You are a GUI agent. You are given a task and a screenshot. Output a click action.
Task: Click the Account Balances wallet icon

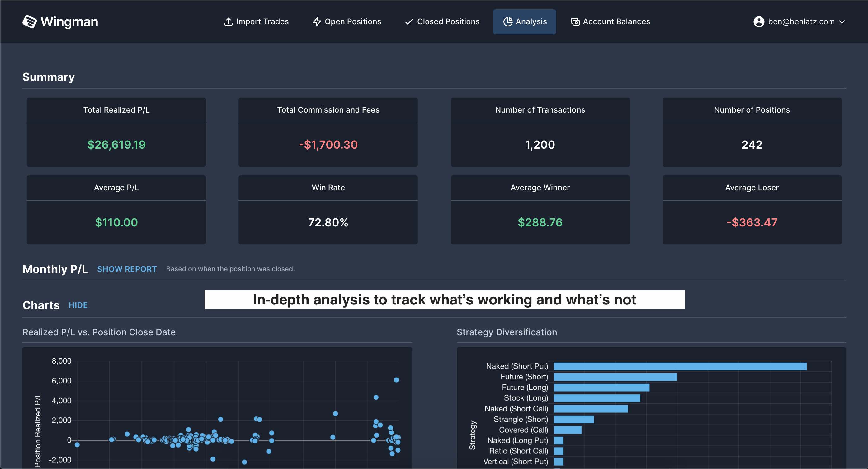575,21
